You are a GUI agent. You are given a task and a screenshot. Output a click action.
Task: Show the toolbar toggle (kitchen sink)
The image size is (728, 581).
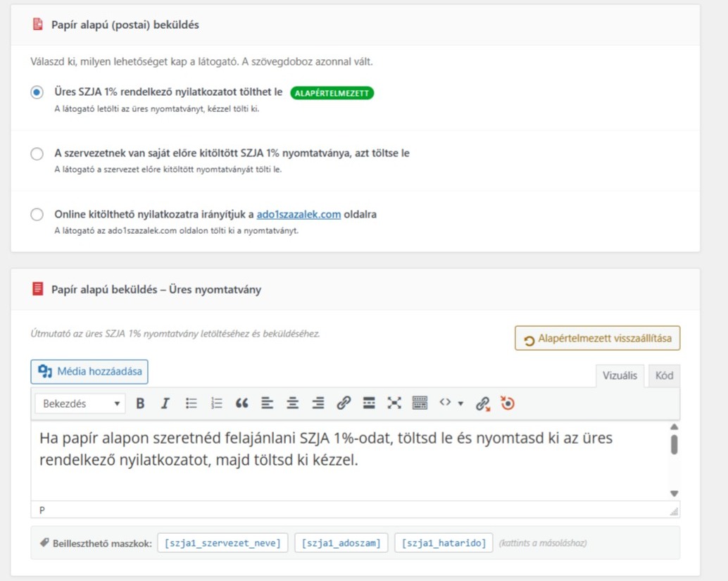click(420, 404)
